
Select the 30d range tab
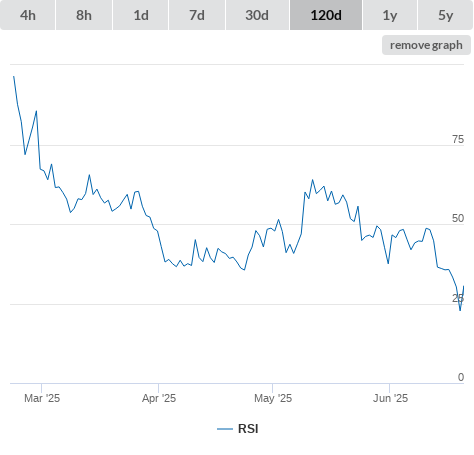257,15
